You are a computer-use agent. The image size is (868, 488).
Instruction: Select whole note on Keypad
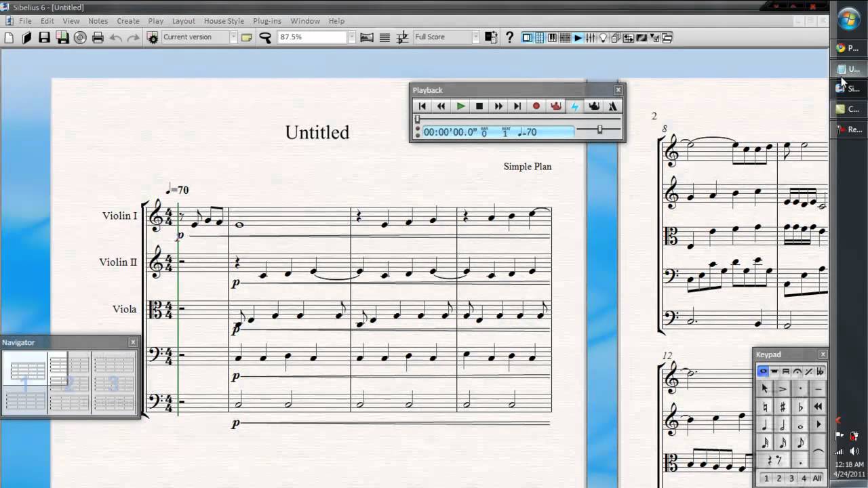(x=800, y=424)
